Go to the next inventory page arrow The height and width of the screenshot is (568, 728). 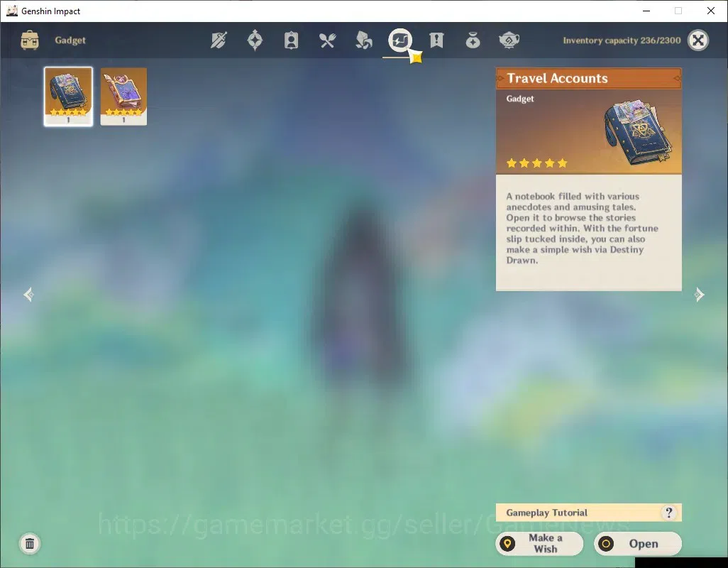[x=699, y=295]
